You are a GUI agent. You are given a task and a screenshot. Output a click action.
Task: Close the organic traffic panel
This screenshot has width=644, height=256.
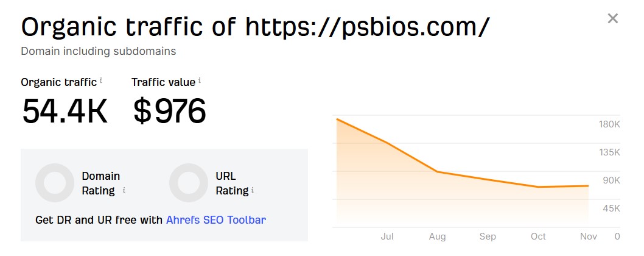pyautogui.click(x=613, y=18)
